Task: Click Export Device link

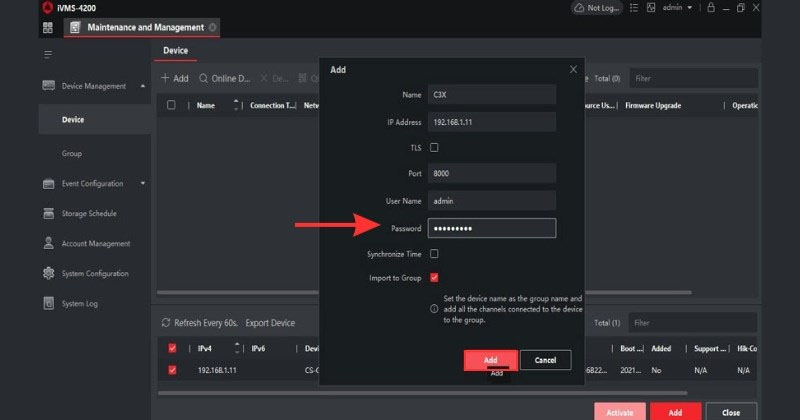Action: tap(270, 323)
